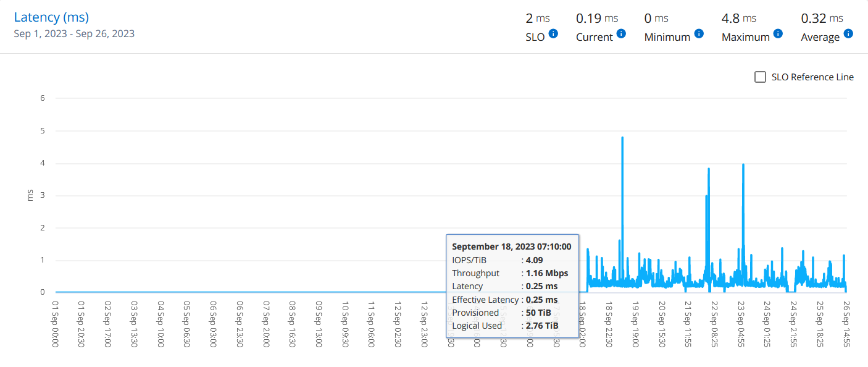Click the date range Sep 1 - Sep 26, 2023

(74, 33)
